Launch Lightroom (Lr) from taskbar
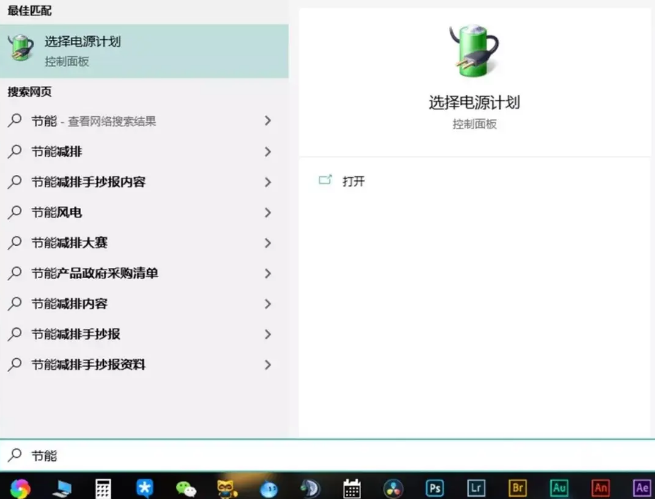Screen dimensions: 669x499 point(476,488)
